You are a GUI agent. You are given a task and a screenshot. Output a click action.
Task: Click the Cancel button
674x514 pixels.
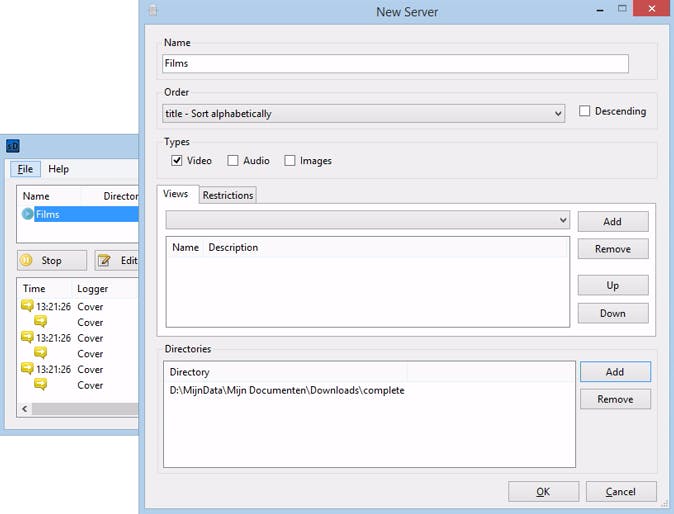(x=621, y=492)
